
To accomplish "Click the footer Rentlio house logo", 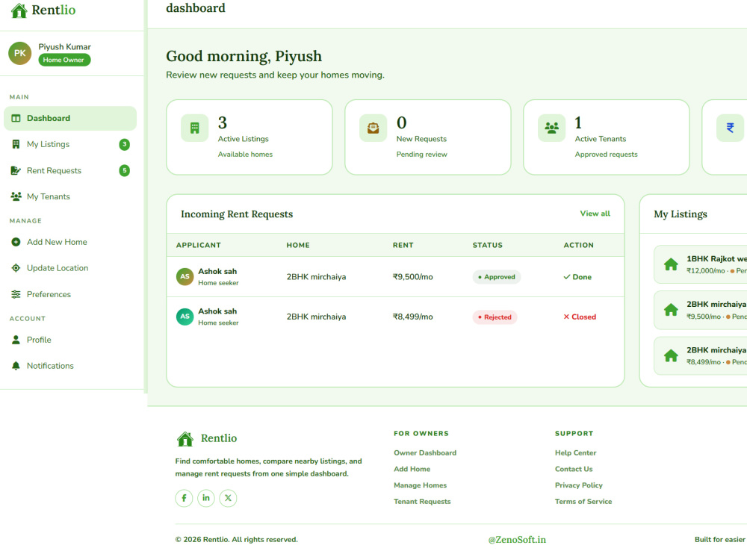I will (x=185, y=438).
